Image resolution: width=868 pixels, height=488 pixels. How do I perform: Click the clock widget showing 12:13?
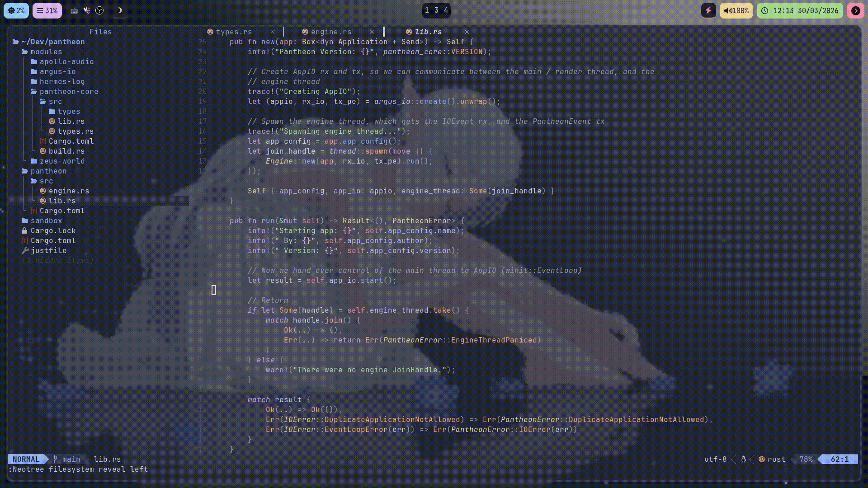[x=799, y=10]
